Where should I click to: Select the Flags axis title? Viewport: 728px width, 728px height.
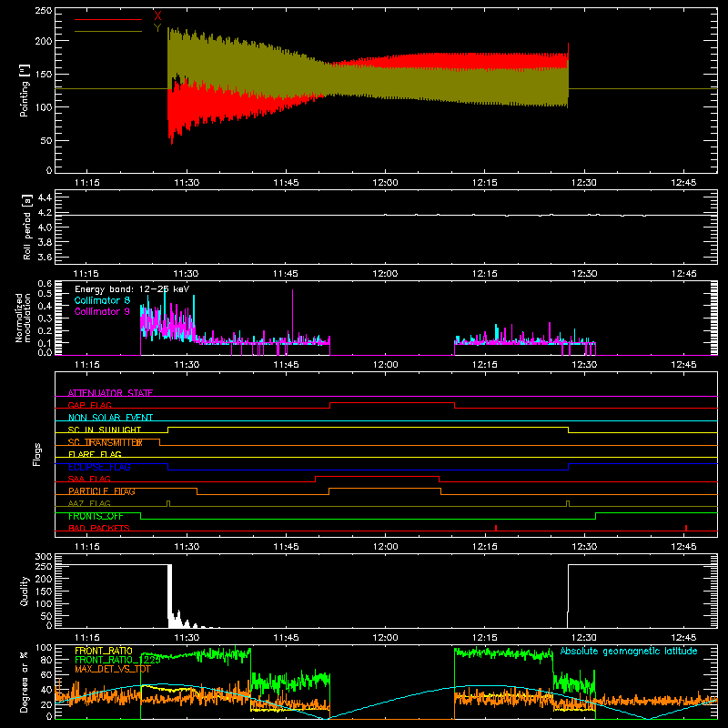pos(36,454)
